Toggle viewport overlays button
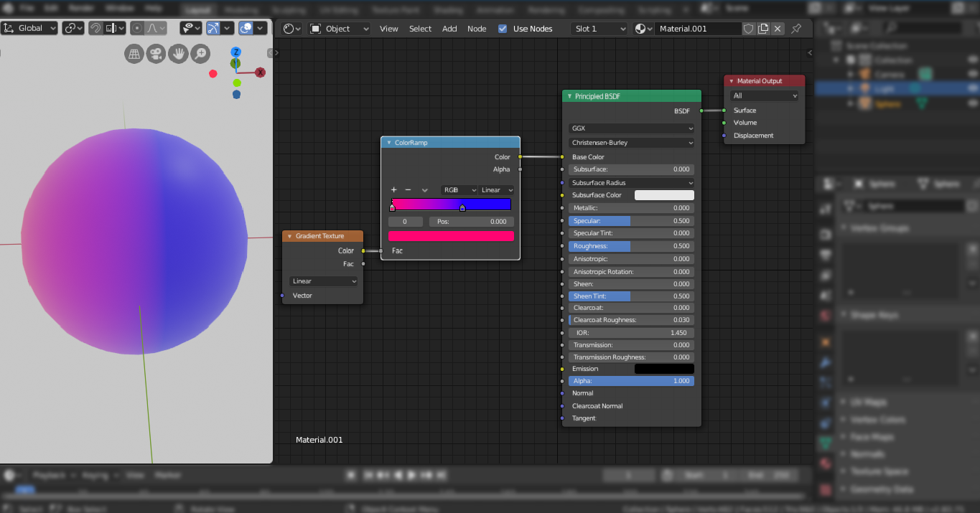The image size is (980, 513). coord(246,28)
